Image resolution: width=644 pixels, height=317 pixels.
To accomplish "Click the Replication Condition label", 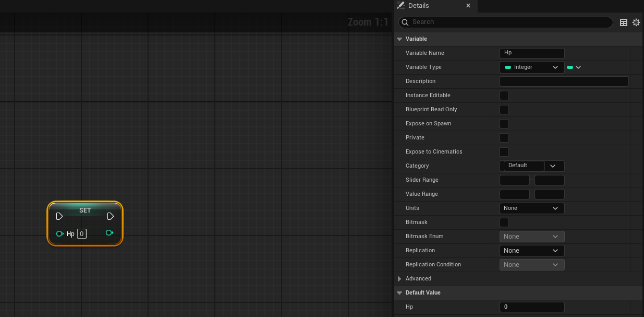I will point(433,265).
